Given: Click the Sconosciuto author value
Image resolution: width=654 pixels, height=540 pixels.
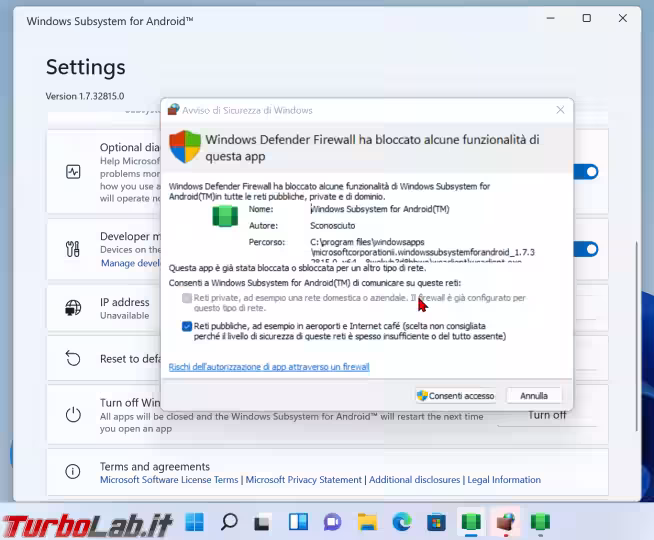Looking at the screenshot, I should (332, 226).
